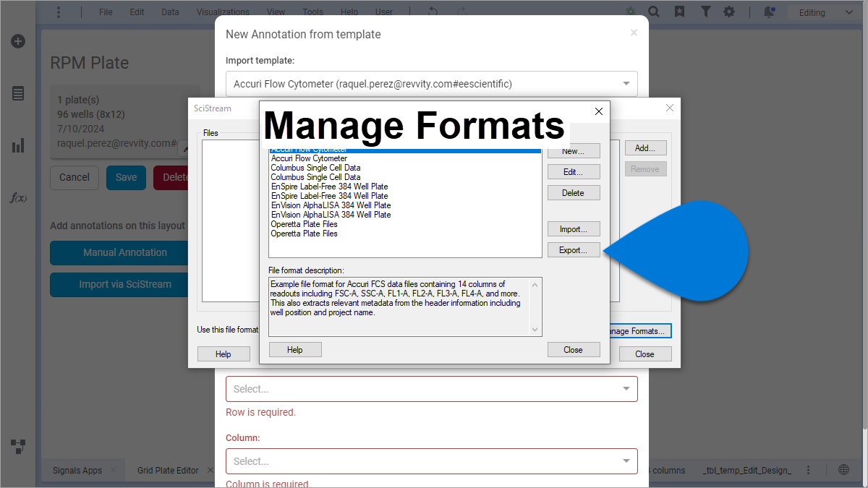The width and height of the screenshot is (868, 488).
Task: Click Delete in Manage Formats
Action: click(574, 193)
